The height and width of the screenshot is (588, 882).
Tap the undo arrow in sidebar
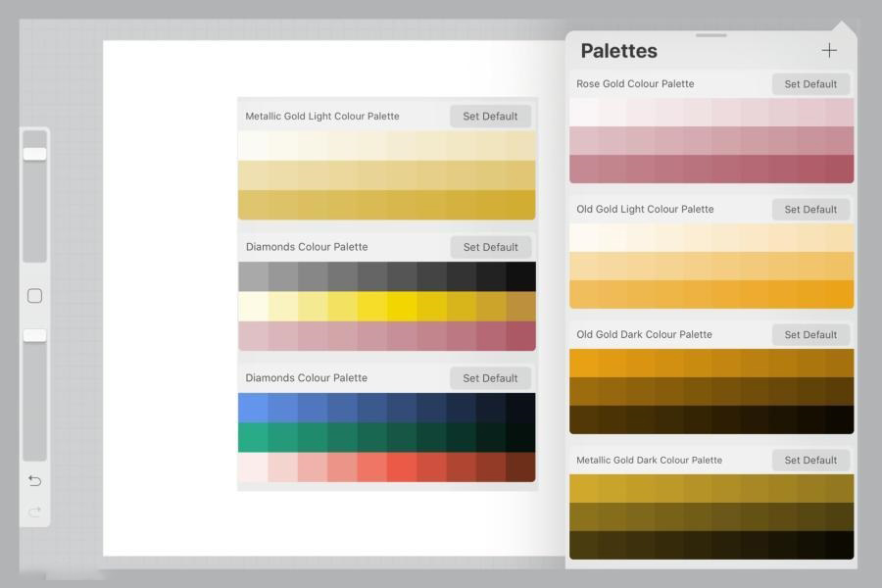(34, 480)
